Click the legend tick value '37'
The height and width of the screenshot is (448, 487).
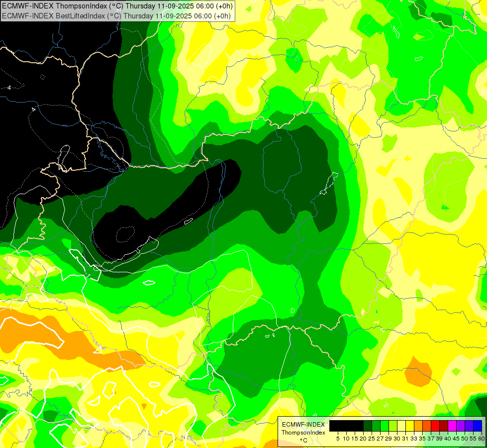pos(431,439)
